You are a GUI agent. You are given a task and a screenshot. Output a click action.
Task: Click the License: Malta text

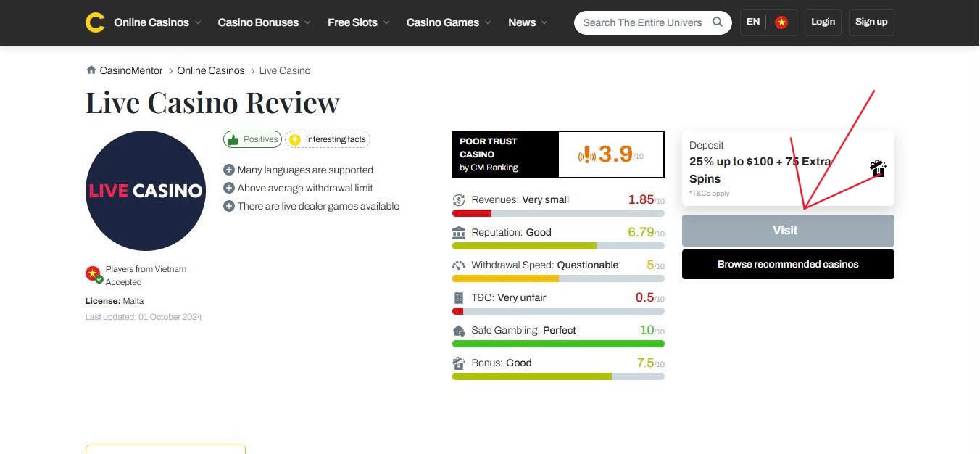[115, 301]
